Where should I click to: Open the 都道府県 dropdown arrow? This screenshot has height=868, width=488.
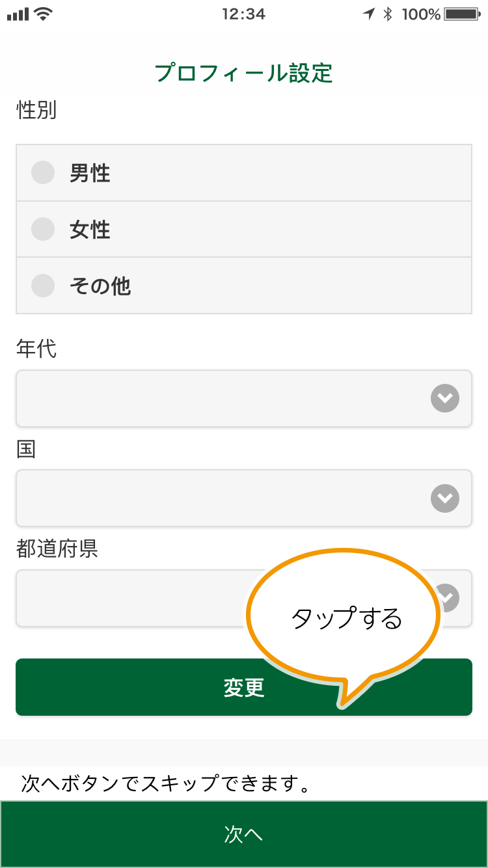(x=446, y=597)
